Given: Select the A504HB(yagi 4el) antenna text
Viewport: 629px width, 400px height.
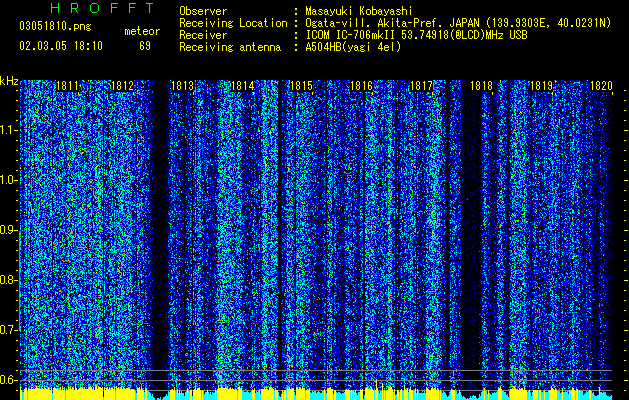Looking at the screenshot, I should point(353,47).
